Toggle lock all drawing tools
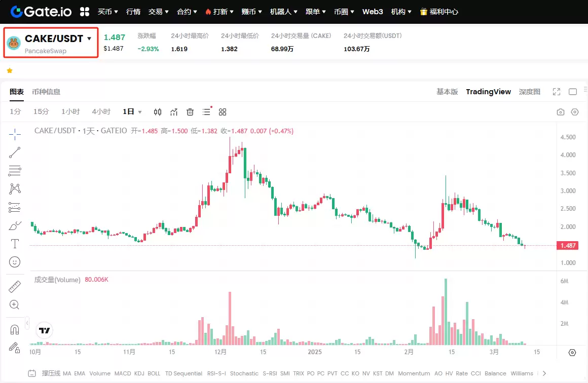Image resolution: width=588 pixels, height=383 pixels. [x=15, y=348]
